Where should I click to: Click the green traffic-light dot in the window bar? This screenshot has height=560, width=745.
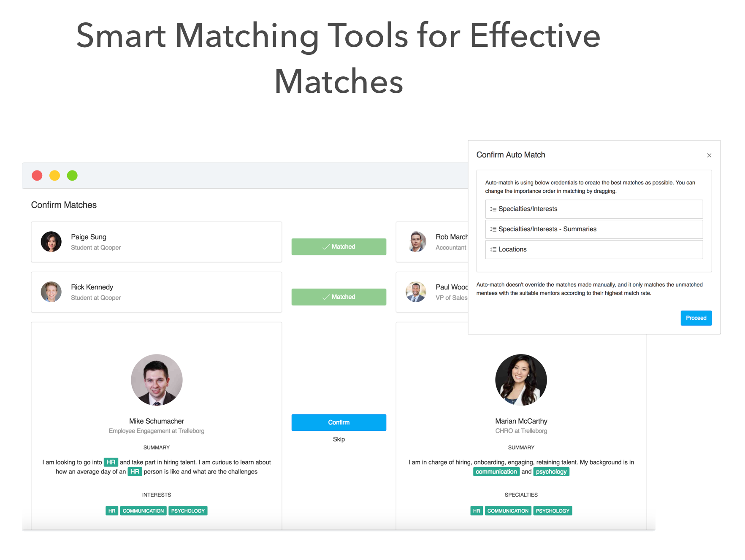(72, 175)
